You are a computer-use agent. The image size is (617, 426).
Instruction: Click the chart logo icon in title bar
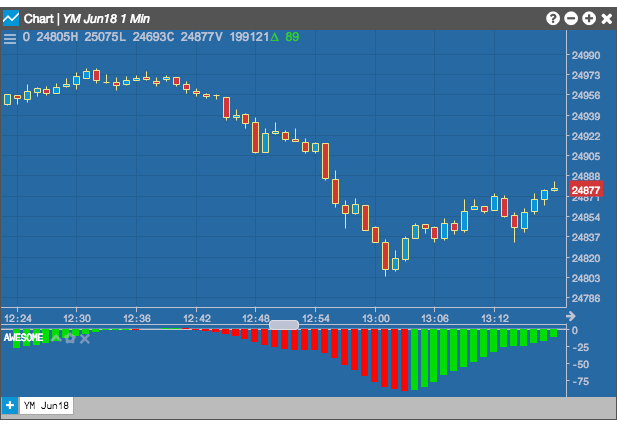(x=11, y=18)
